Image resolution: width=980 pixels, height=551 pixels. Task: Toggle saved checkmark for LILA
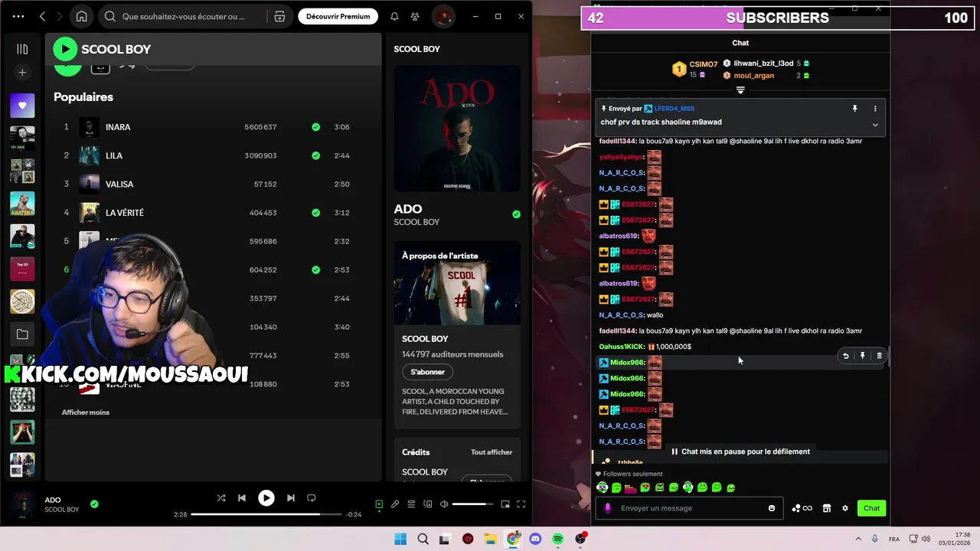click(x=315, y=155)
